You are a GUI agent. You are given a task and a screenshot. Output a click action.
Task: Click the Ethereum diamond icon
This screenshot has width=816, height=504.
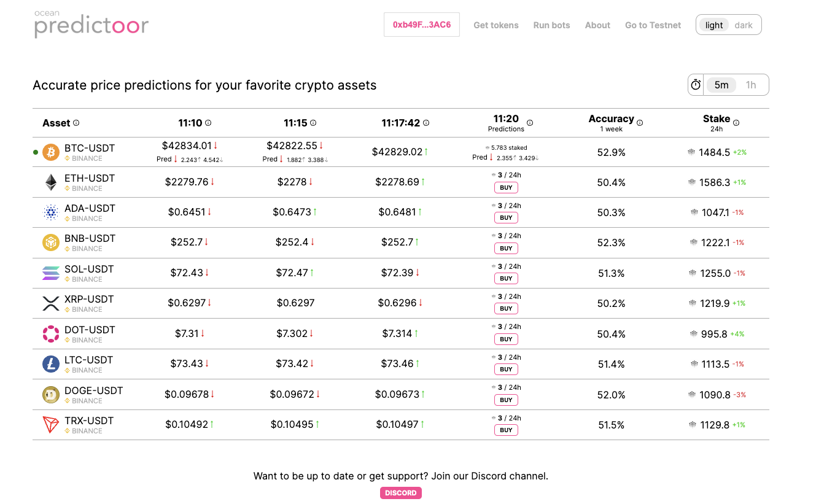point(50,182)
